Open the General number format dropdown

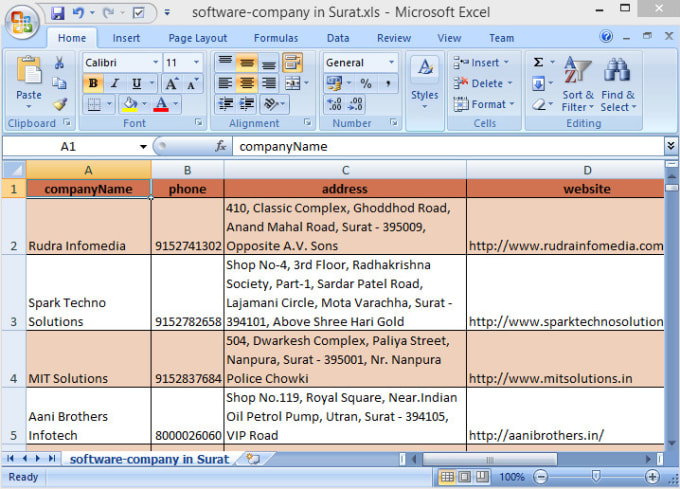click(x=391, y=63)
